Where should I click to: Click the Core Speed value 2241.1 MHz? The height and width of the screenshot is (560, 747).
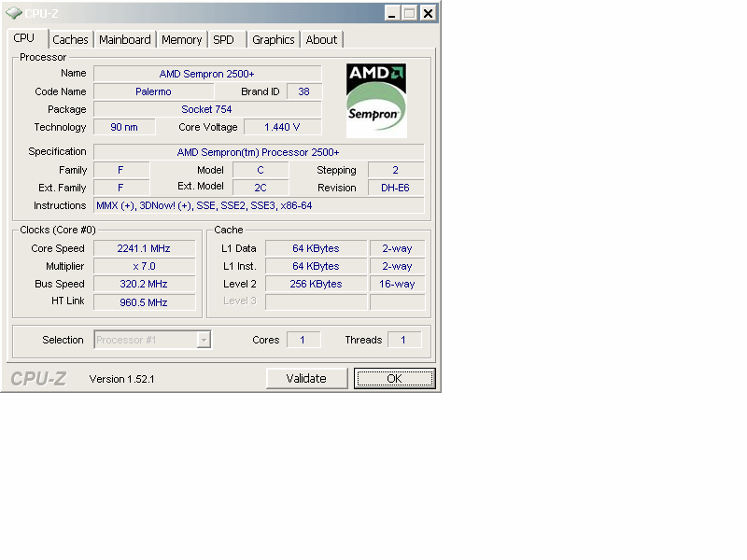click(145, 248)
